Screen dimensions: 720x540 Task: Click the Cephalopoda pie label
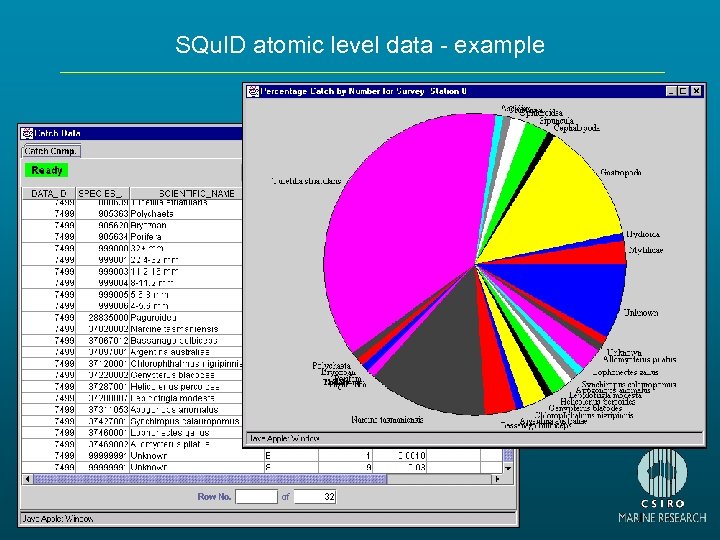(577, 128)
